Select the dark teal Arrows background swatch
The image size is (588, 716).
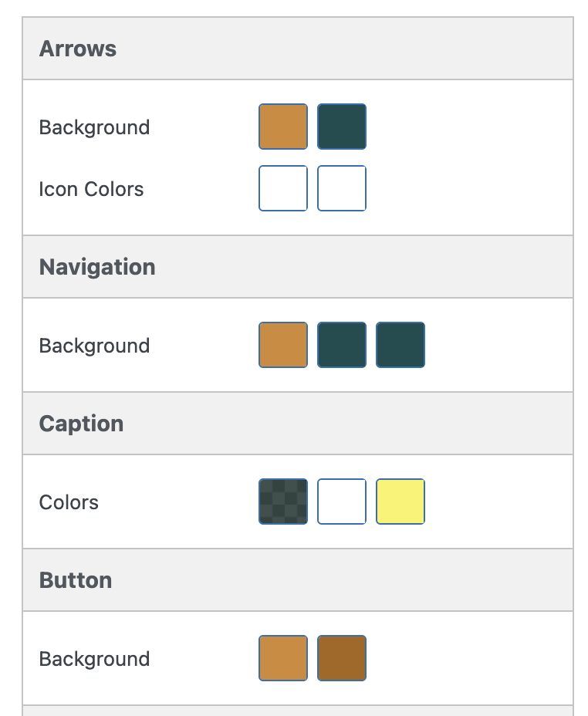click(341, 126)
